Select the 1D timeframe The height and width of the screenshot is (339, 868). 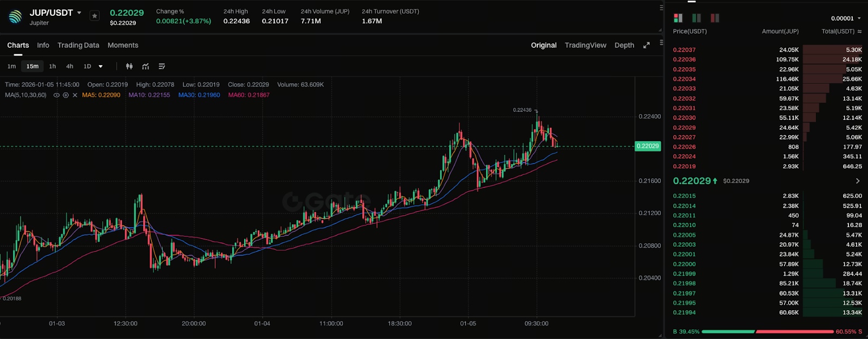pyautogui.click(x=87, y=66)
